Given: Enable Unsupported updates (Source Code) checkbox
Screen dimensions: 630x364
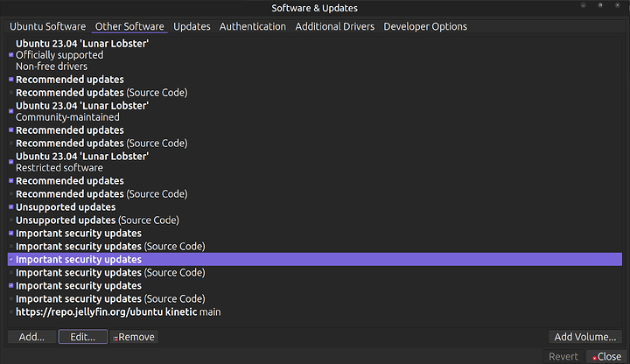Looking at the screenshot, I should tap(10, 220).
